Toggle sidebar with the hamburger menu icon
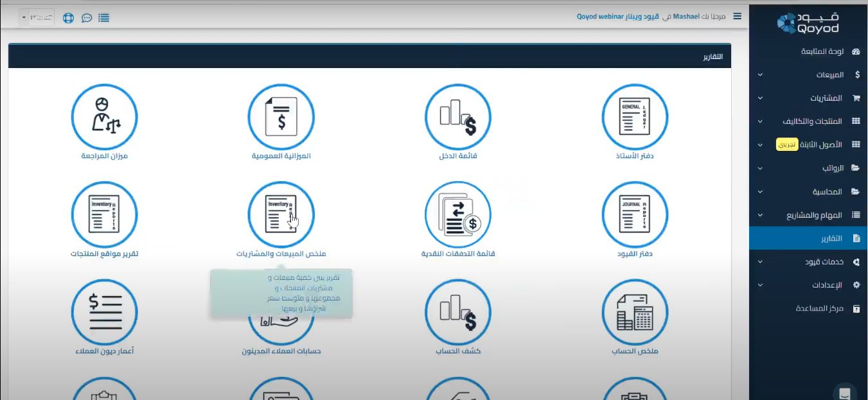The image size is (868, 400). coord(737,16)
